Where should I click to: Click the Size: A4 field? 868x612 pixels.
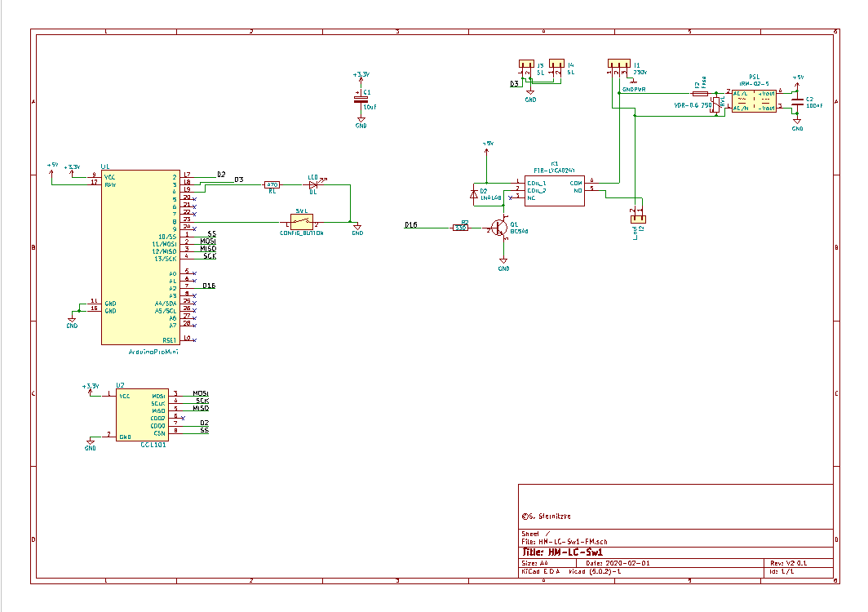535,563
